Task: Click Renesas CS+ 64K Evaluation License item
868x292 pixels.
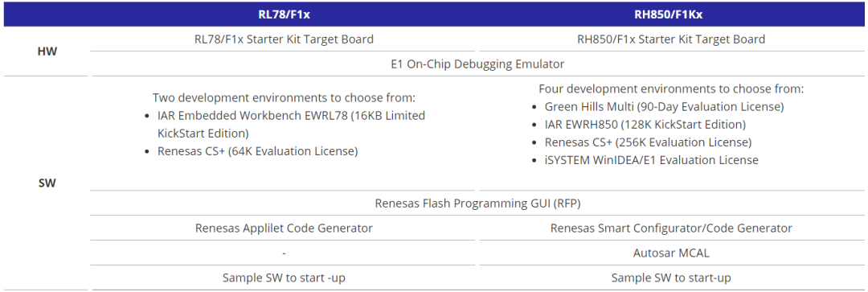Action: [258, 151]
